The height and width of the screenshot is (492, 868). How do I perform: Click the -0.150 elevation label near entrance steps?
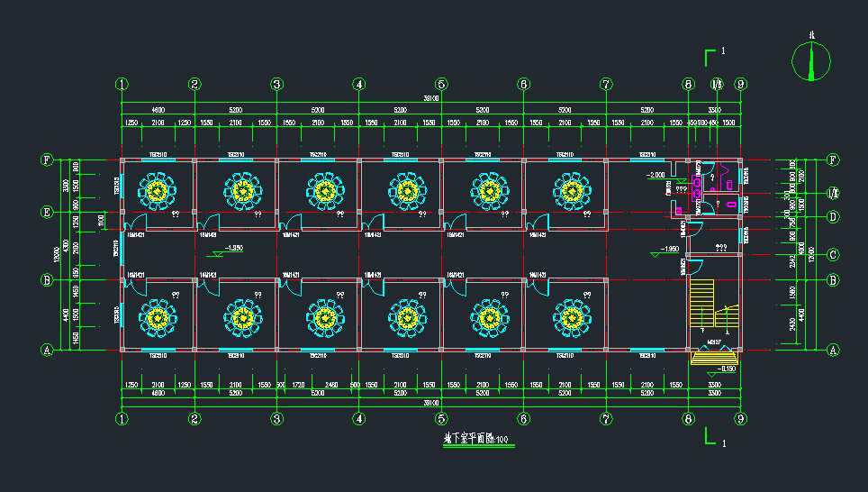point(727,369)
